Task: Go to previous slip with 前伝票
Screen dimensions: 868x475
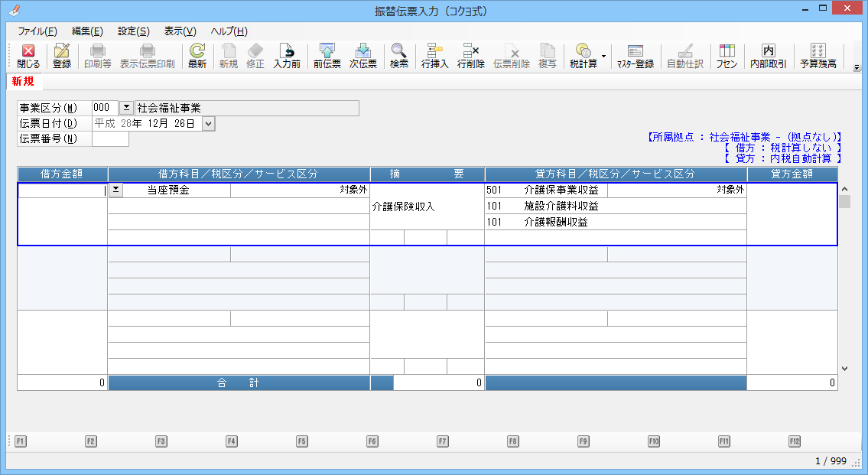Action: (327, 57)
